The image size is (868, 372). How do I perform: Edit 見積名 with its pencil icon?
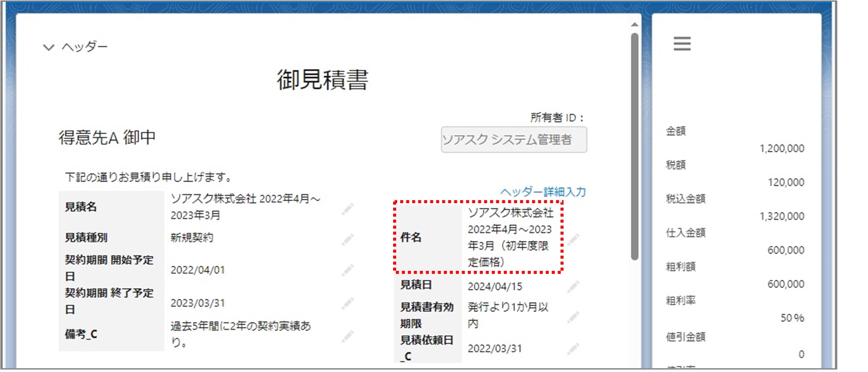tap(347, 209)
